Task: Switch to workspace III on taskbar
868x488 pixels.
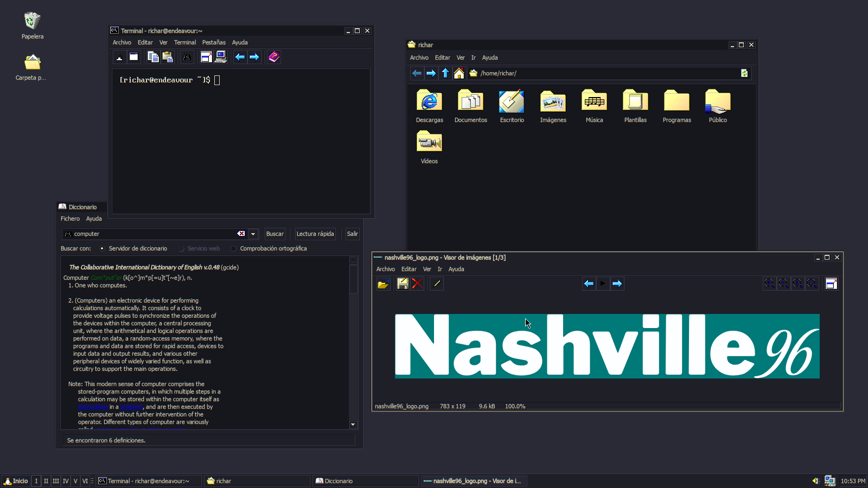Action: (56, 481)
